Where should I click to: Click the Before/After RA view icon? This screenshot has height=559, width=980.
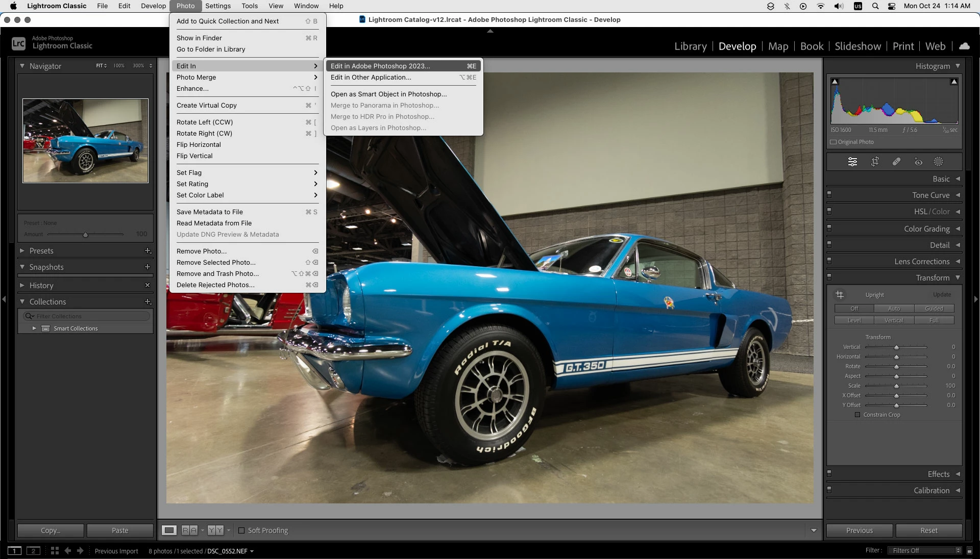tap(189, 530)
